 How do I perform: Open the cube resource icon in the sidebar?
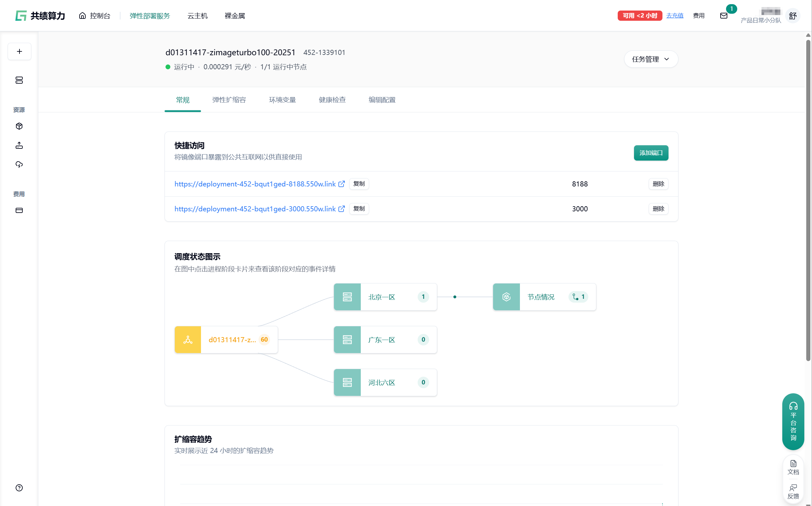[19, 126]
